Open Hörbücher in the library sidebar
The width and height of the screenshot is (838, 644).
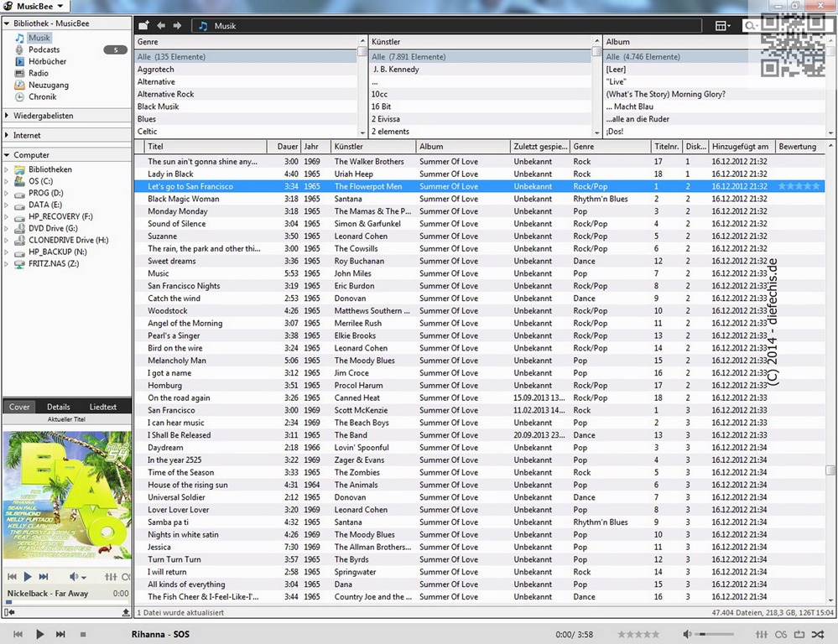click(47, 61)
